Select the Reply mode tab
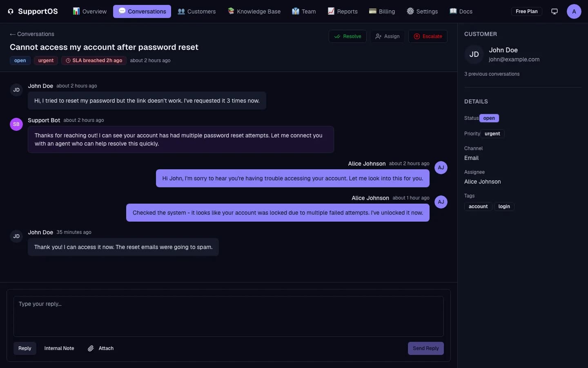Image resolution: width=588 pixels, height=368 pixels. (x=25, y=348)
